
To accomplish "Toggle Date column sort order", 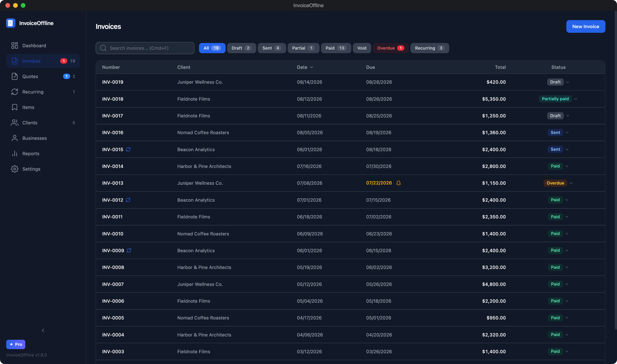I will (x=305, y=67).
